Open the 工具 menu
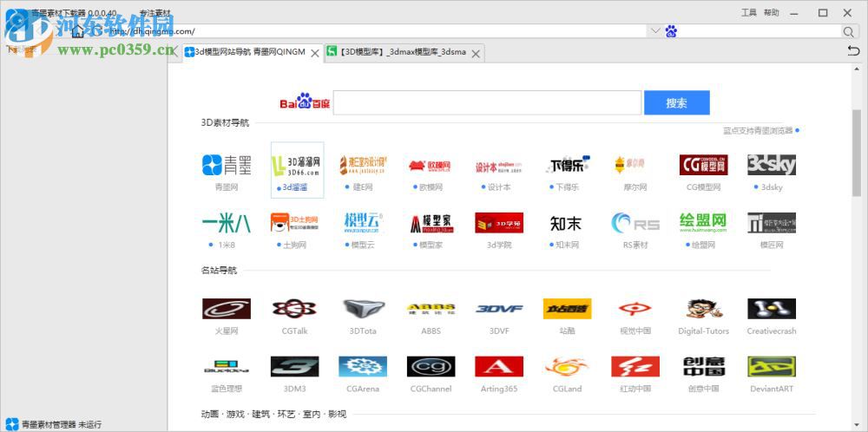 pos(748,12)
